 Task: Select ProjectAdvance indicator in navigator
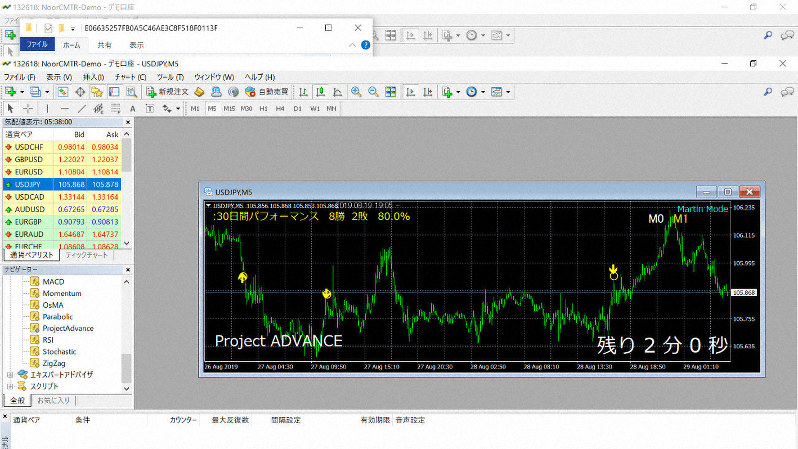pos(68,327)
